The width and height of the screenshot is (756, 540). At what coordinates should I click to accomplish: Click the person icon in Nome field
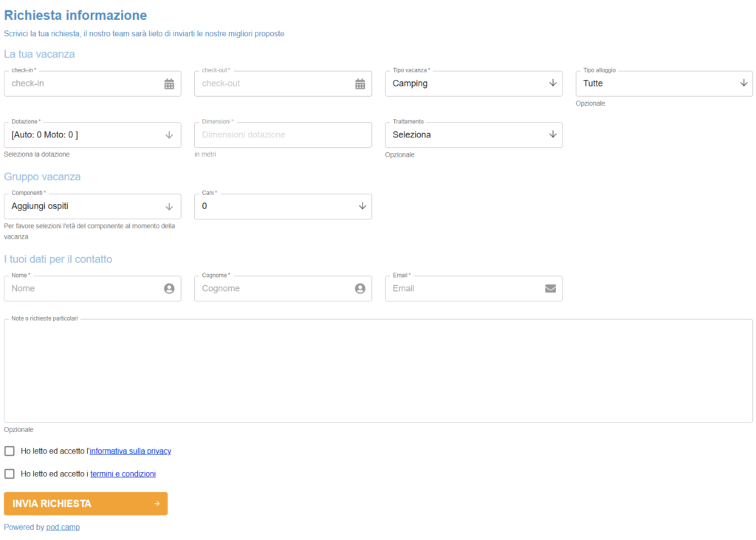pos(169,289)
